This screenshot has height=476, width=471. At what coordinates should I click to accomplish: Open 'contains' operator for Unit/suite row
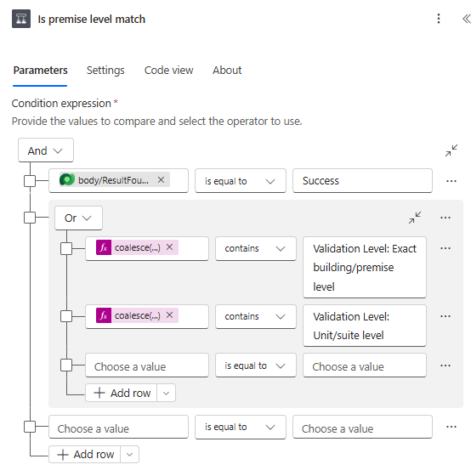(x=256, y=316)
